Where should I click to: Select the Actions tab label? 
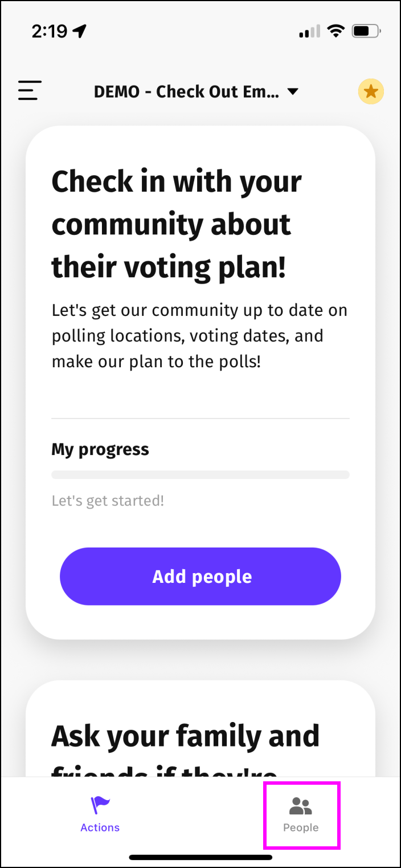click(x=100, y=828)
